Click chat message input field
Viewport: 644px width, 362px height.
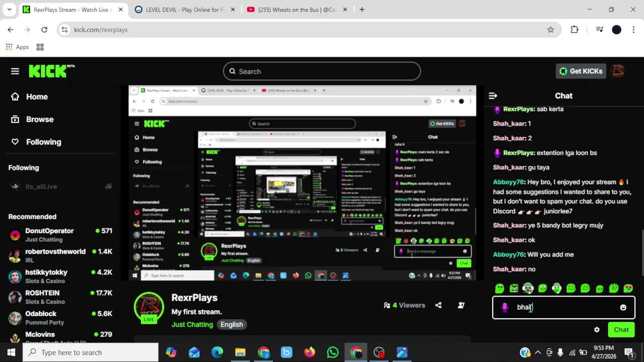tap(563, 307)
